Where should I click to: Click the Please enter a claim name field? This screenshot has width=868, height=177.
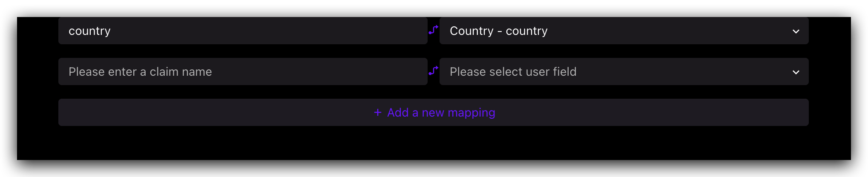[242, 71]
